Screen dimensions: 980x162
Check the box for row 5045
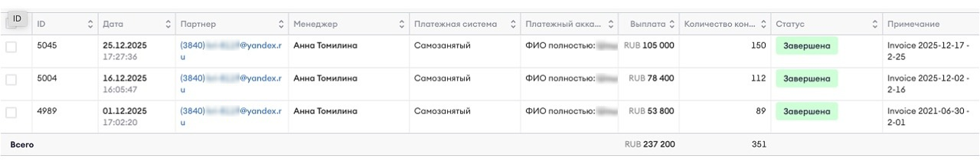click(11, 47)
